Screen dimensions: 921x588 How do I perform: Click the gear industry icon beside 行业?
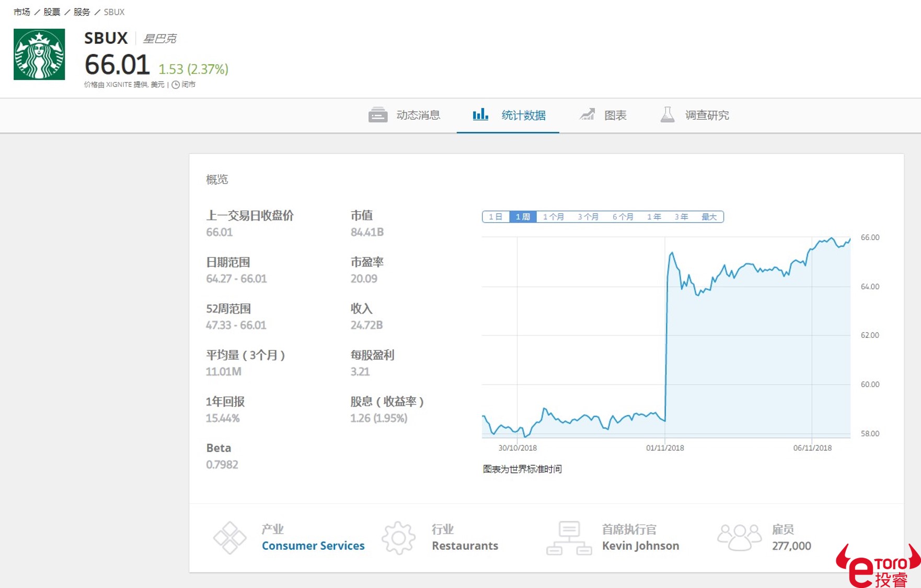398,538
